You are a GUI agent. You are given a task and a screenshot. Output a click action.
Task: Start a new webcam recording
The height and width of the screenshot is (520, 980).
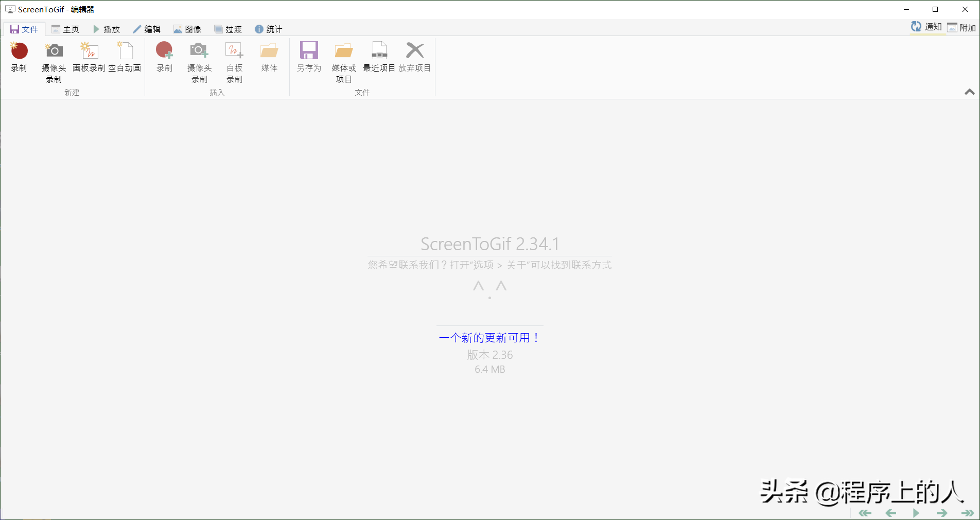click(x=54, y=62)
